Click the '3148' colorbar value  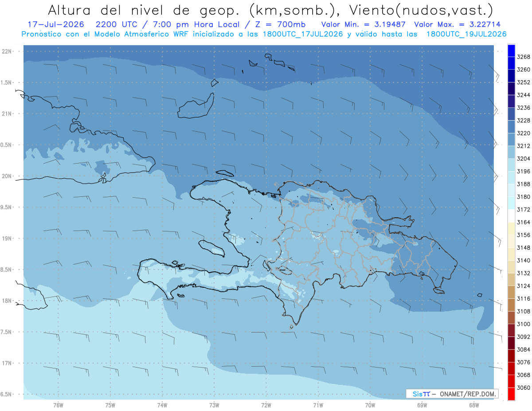[x=524, y=248]
